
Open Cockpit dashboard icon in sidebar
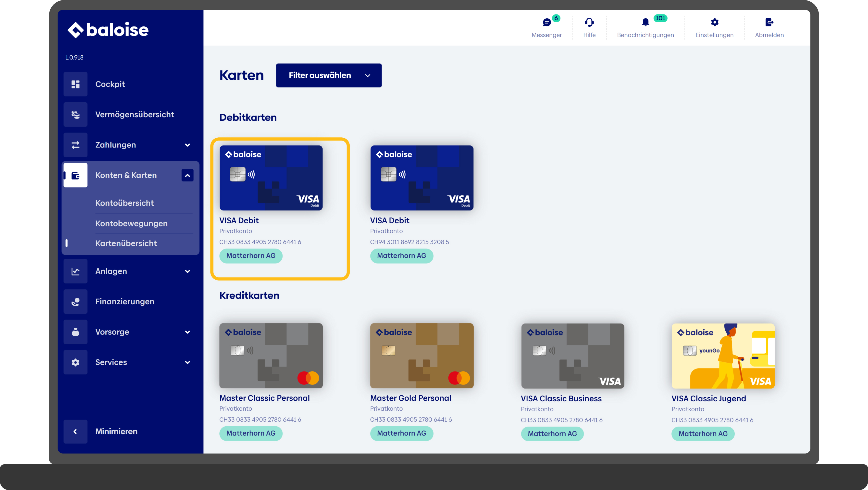point(75,84)
